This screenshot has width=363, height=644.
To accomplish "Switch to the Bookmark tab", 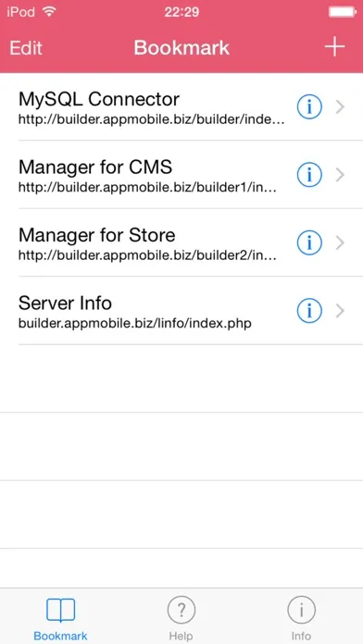I will [60, 619].
